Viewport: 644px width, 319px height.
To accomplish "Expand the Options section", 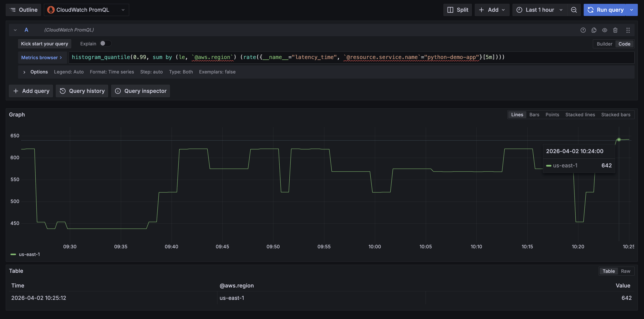I will click(x=24, y=72).
